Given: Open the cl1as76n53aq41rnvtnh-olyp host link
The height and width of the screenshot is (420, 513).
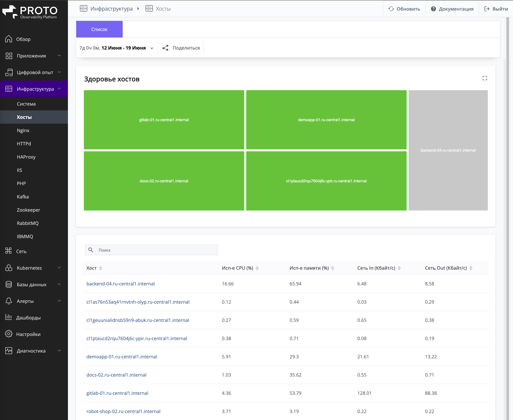Looking at the screenshot, I should point(138,302).
